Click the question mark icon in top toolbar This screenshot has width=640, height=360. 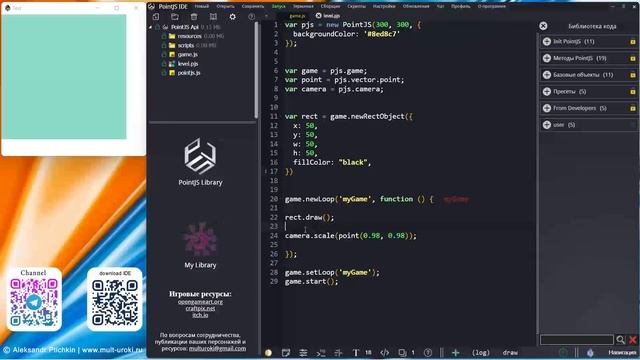pyautogui.click(x=251, y=17)
